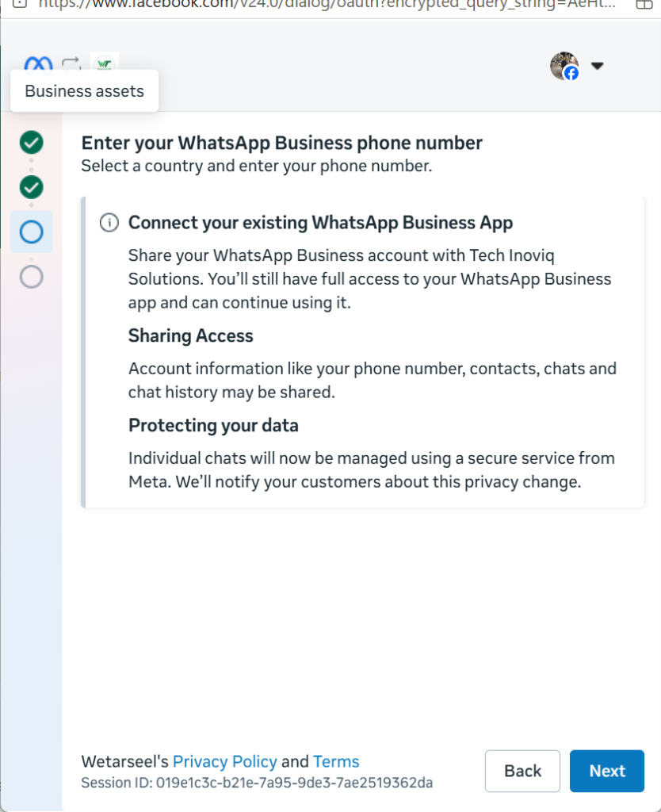Click the Session ID text

(x=257, y=783)
